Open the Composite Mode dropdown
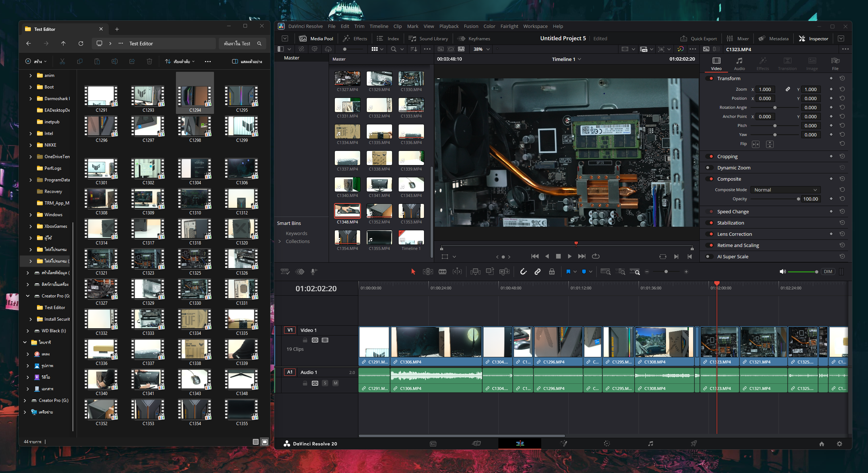This screenshot has height=473, width=868. click(x=785, y=190)
